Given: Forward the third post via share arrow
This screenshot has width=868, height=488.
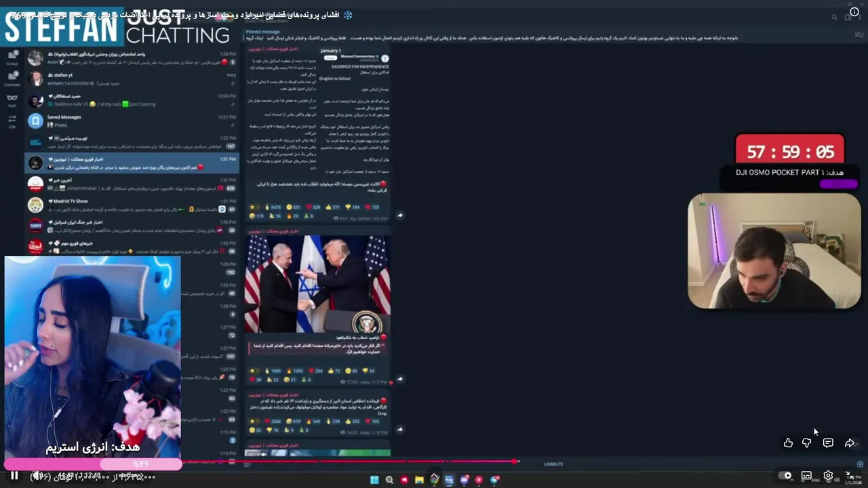Looking at the screenshot, I should tap(399, 429).
